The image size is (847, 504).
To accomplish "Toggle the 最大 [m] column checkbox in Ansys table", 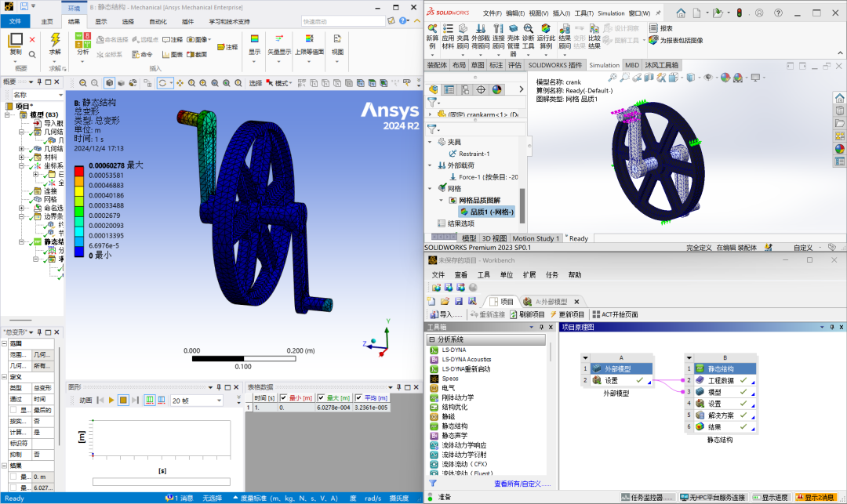I will click(321, 397).
